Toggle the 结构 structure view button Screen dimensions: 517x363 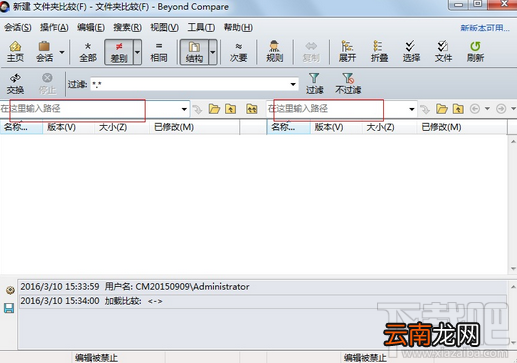click(194, 52)
